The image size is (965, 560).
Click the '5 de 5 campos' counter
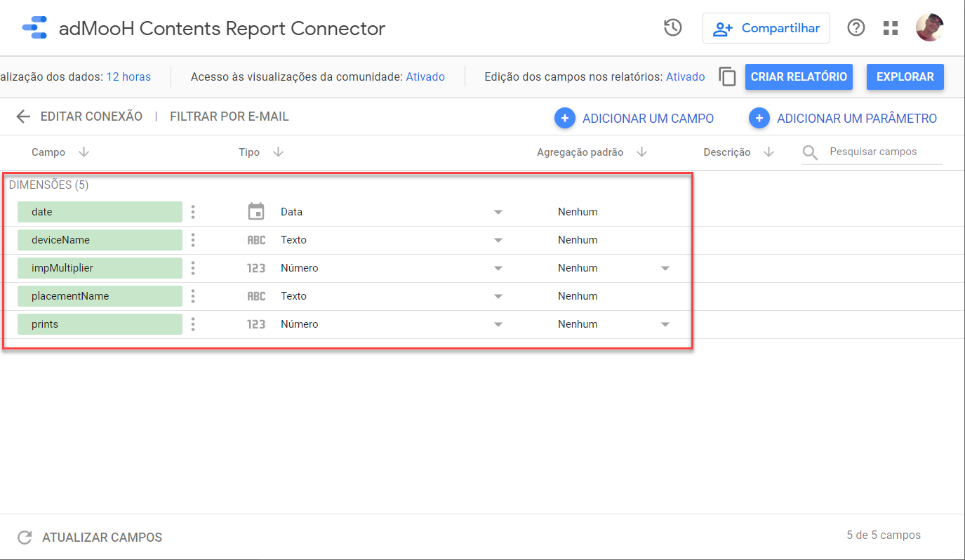point(884,535)
